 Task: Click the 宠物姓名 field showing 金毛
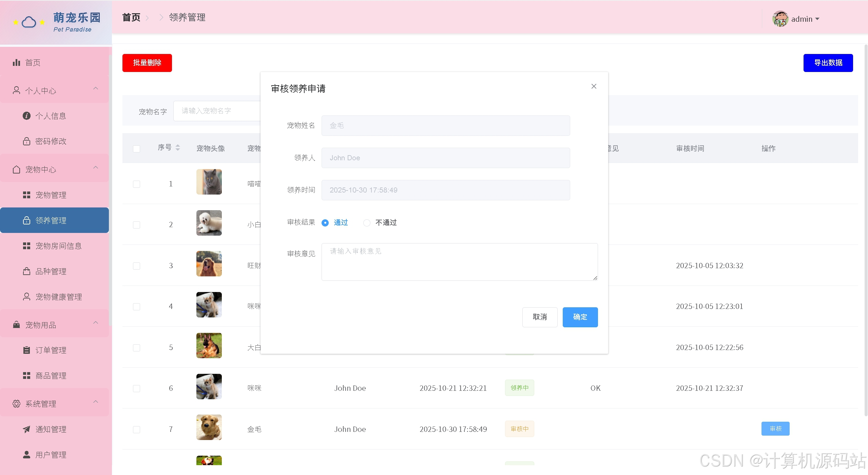[x=446, y=126]
